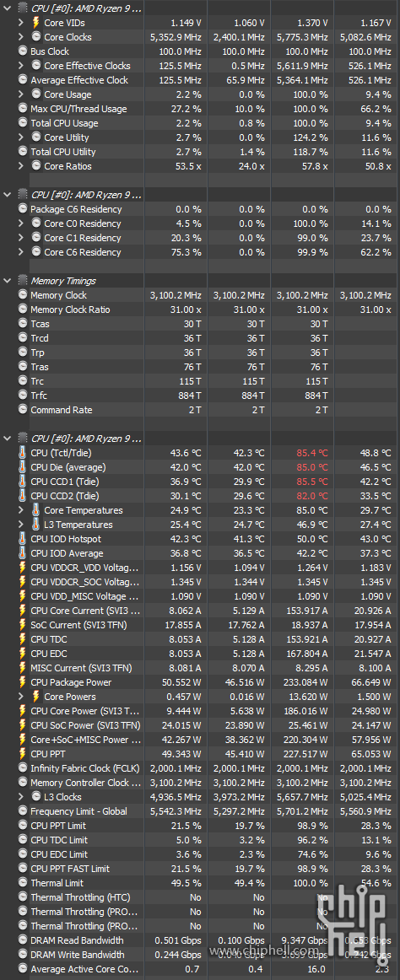
Task: Expand the Core Ratios row
Action: click(21, 166)
